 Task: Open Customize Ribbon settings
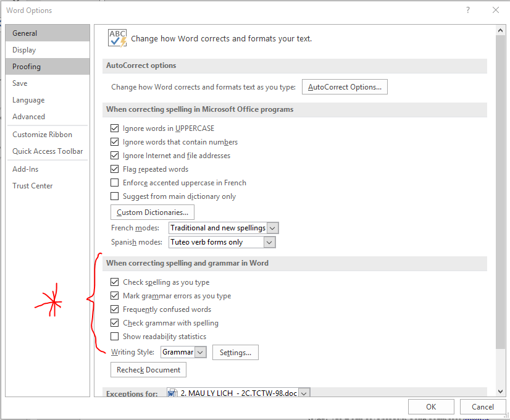48,135
